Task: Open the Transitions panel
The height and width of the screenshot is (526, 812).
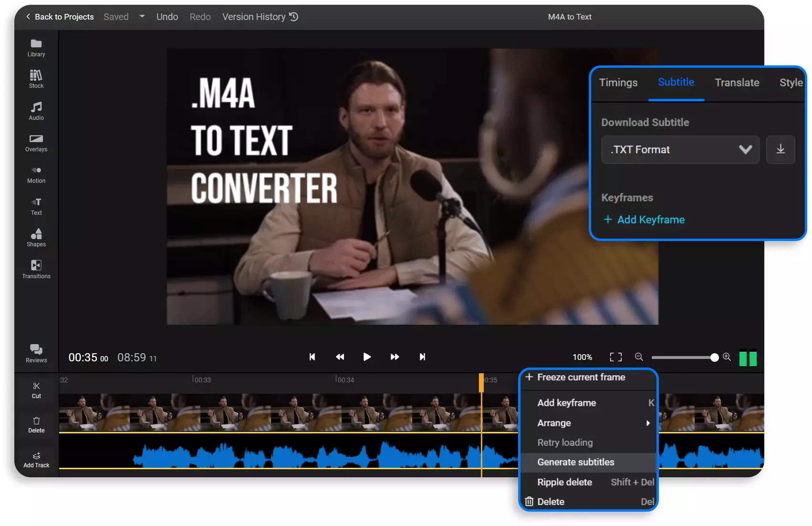Action: point(36,269)
